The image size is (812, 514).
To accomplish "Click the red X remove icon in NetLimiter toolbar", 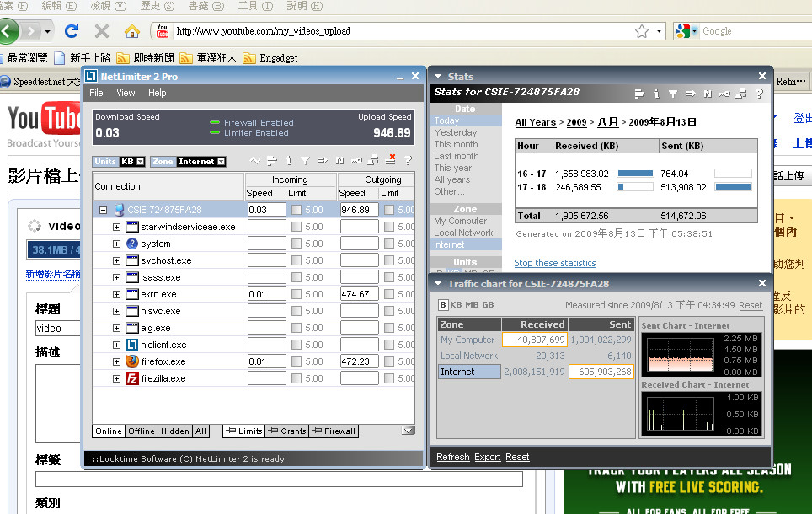I will (391, 160).
